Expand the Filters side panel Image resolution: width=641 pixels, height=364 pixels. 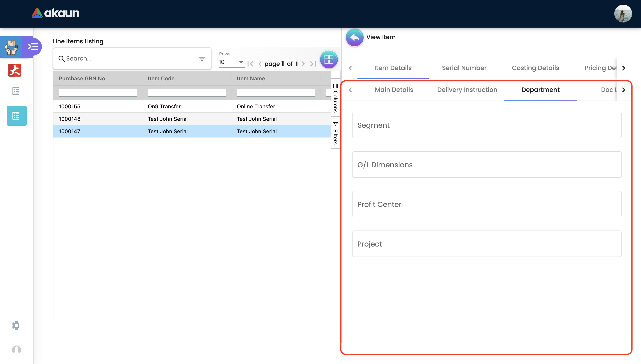coord(335,133)
